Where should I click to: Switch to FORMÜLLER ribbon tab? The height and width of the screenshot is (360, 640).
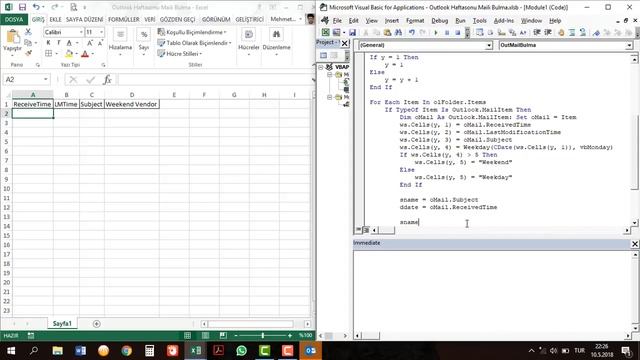click(x=124, y=19)
